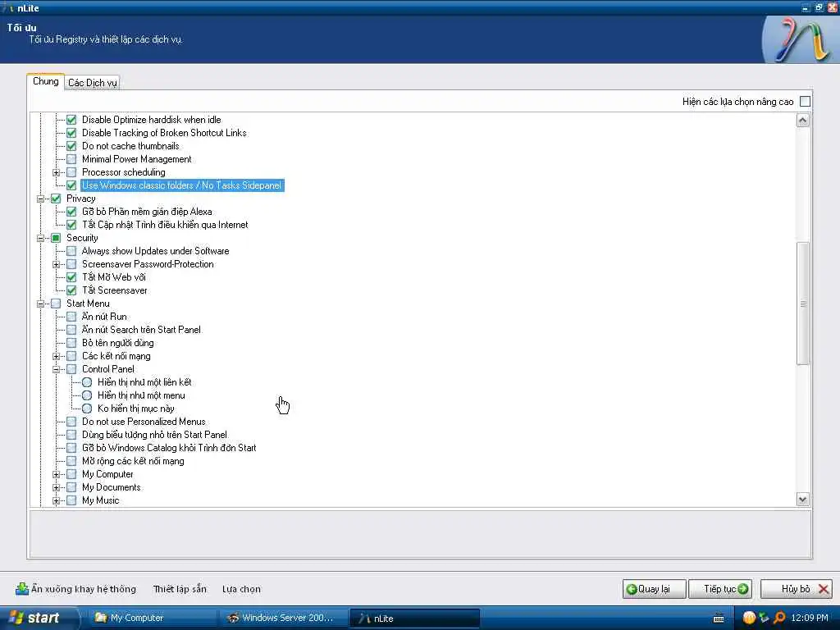Click the nLite taskbar button
Image resolution: width=840 pixels, height=630 pixels.
click(414, 618)
